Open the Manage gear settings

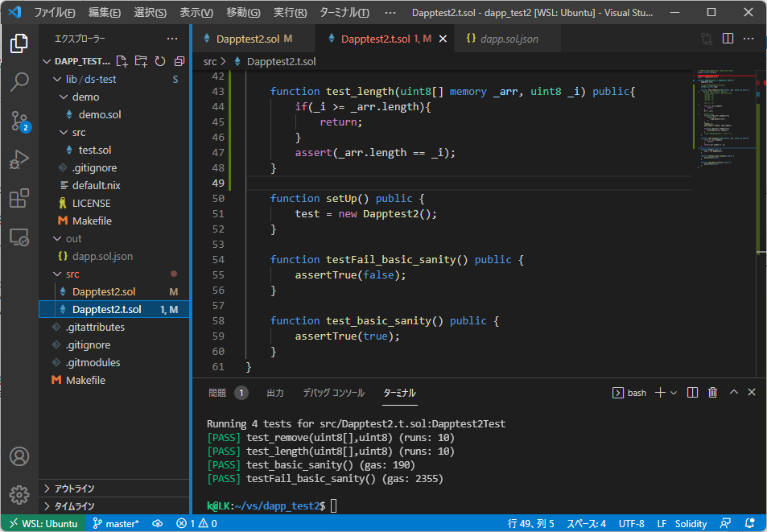click(x=19, y=494)
